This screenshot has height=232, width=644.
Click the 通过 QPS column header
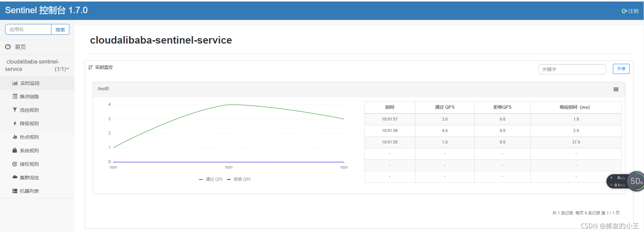click(445, 107)
